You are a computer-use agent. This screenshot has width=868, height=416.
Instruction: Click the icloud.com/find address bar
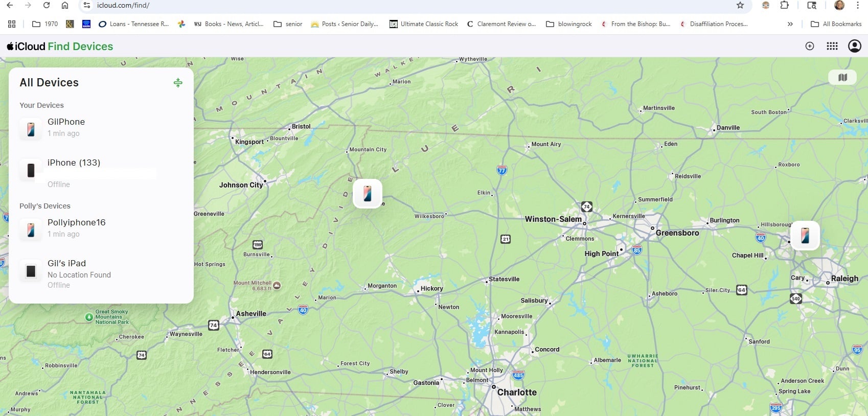click(409, 6)
